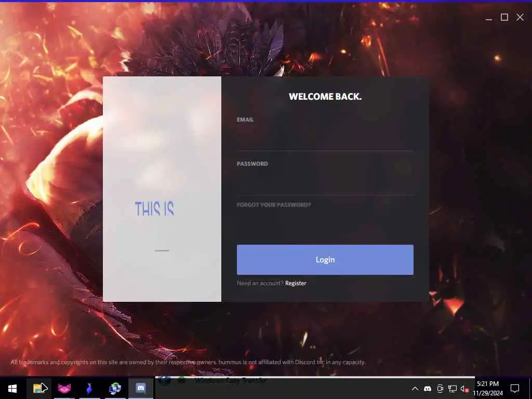Show the clock and calendar flyout
The height and width of the screenshot is (399, 532).
488,389
